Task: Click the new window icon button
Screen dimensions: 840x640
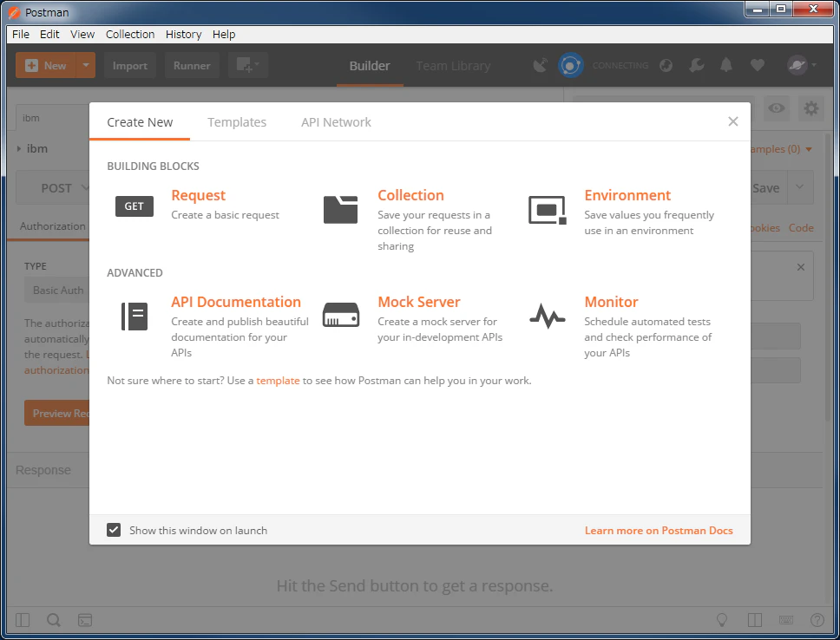Action: (x=248, y=65)
